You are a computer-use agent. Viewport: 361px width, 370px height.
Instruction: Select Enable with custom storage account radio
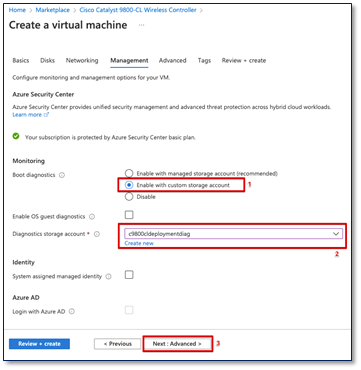[129, 185]
